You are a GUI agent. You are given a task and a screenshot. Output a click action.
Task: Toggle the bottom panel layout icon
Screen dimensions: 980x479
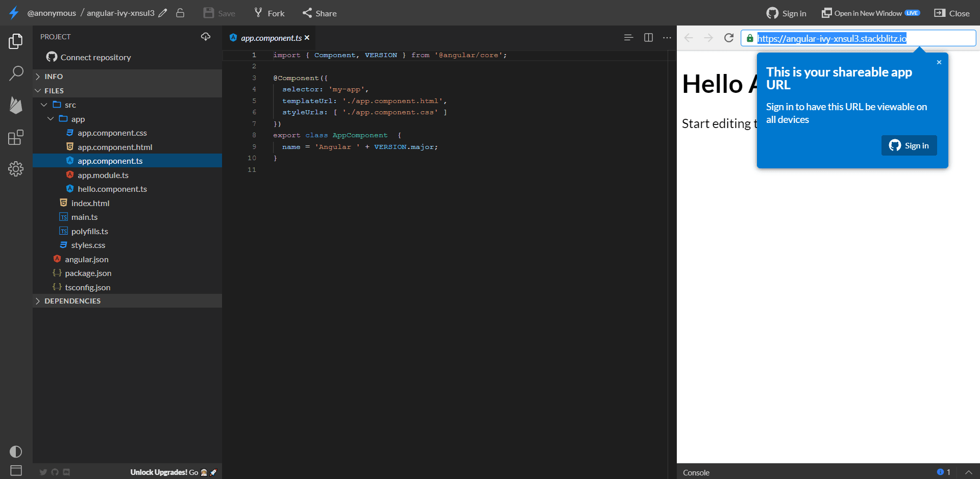(16, 470)
